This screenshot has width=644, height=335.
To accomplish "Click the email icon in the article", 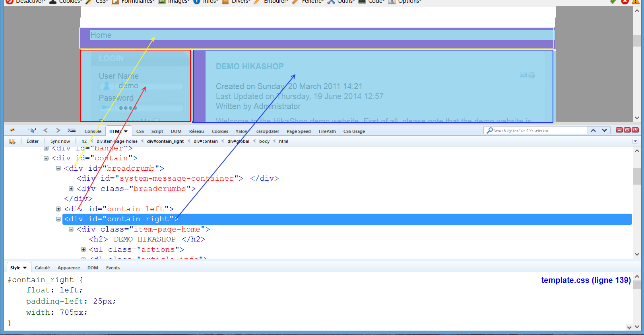I will (524, 75).
